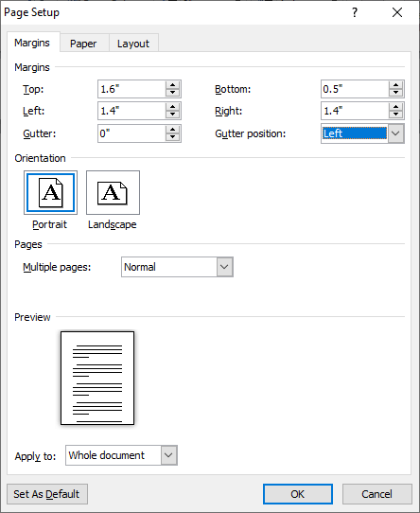Click the help question mark icon
This screenshot has height=513, width=420.
coord(355,12)
